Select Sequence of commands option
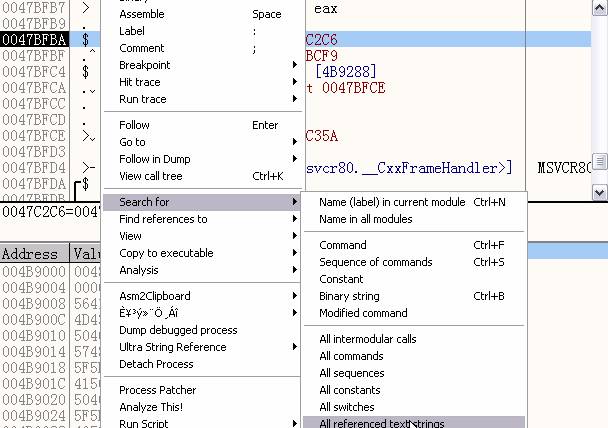This screenshot has height=428, width=608. [414, 262]
